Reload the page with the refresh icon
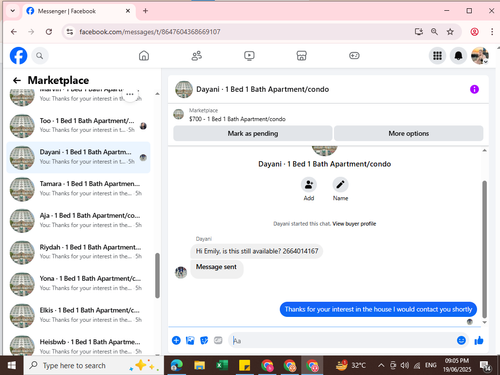The height and width of the screenshot is (375, 500). click(49, 32)
